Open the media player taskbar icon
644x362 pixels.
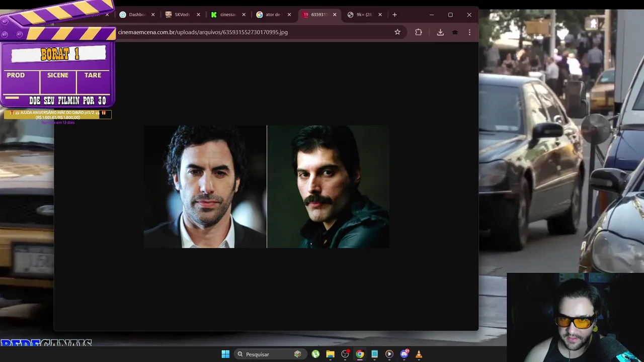coord(389,354)
